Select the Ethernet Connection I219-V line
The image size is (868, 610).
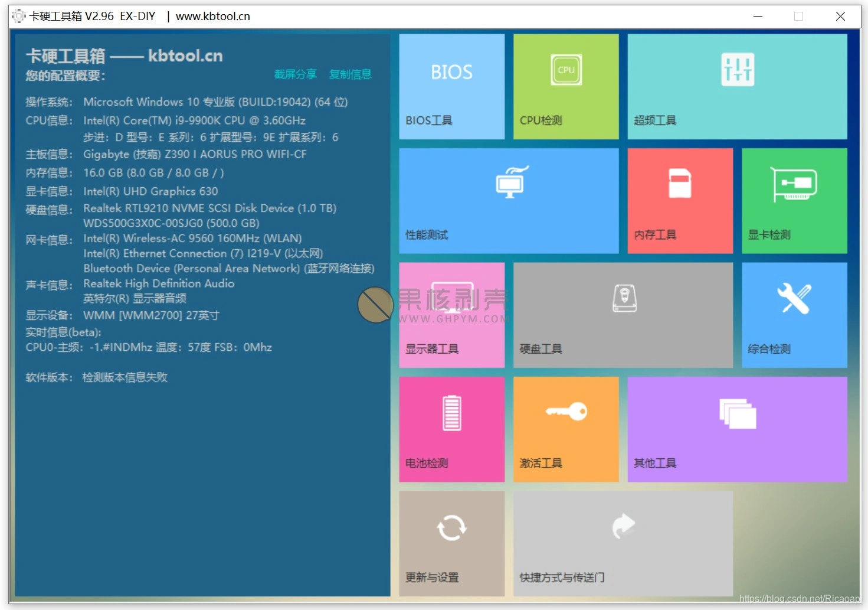coord(203,253)
